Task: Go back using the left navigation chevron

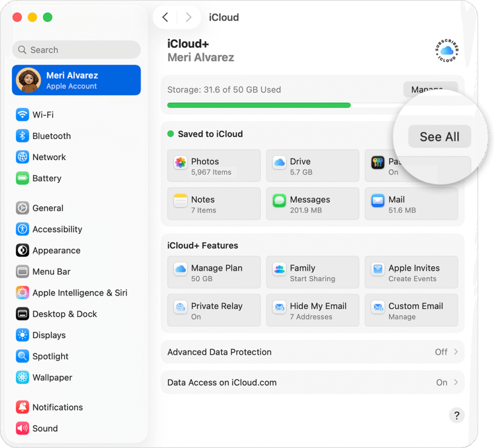Action: point(165,17)
